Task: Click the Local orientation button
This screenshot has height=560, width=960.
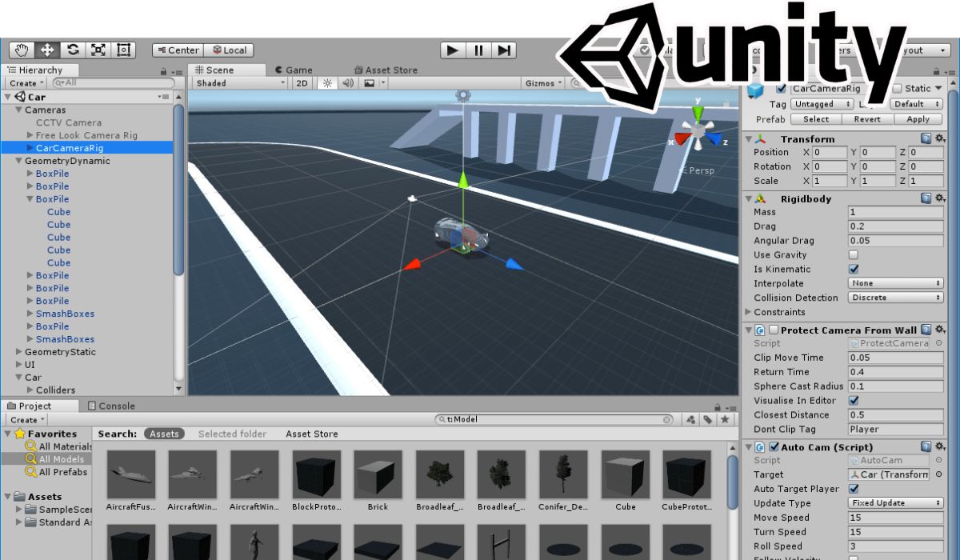Action: 228,50
